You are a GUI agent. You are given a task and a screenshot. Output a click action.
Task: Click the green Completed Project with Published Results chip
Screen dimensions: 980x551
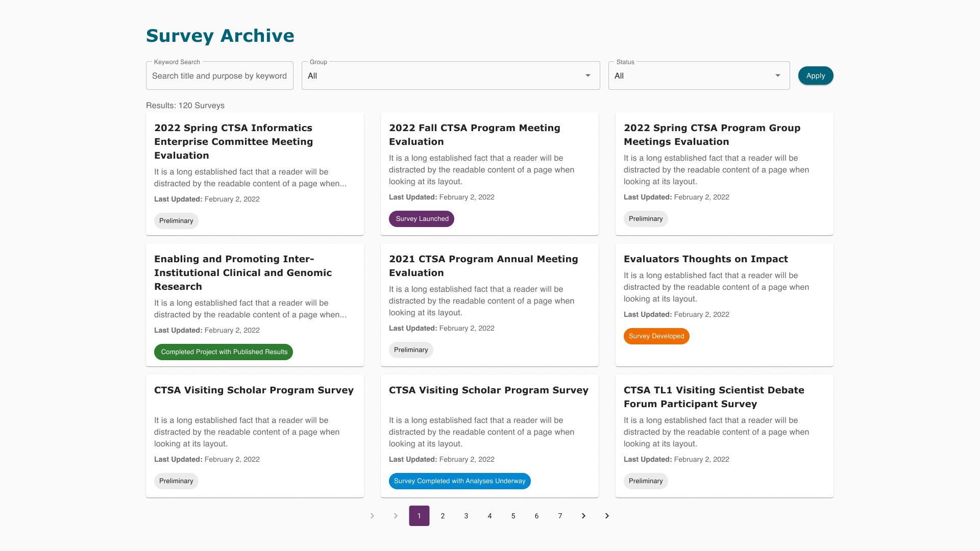224,352
